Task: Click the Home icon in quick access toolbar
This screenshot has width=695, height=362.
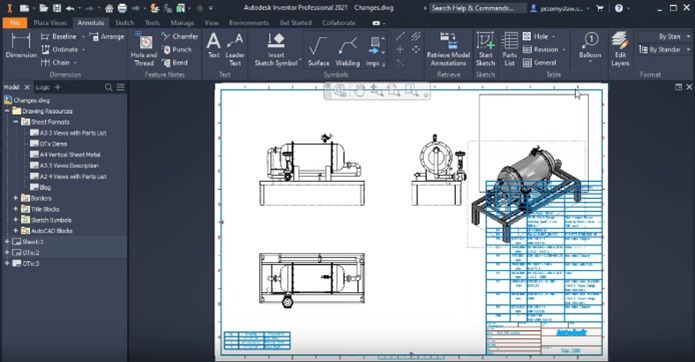Action: click(x=109, y=8)
